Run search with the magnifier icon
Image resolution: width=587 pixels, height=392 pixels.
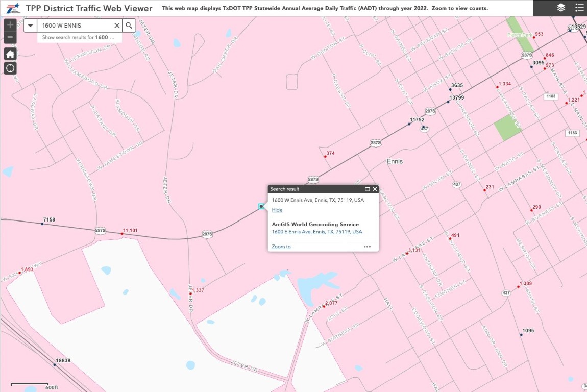coord(129,26)
